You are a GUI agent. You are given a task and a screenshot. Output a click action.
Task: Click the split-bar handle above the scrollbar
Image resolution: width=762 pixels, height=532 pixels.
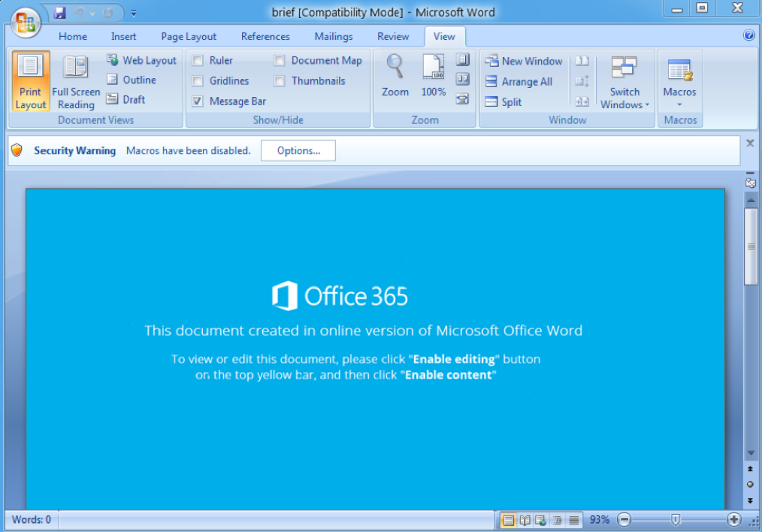pos(750,173)
